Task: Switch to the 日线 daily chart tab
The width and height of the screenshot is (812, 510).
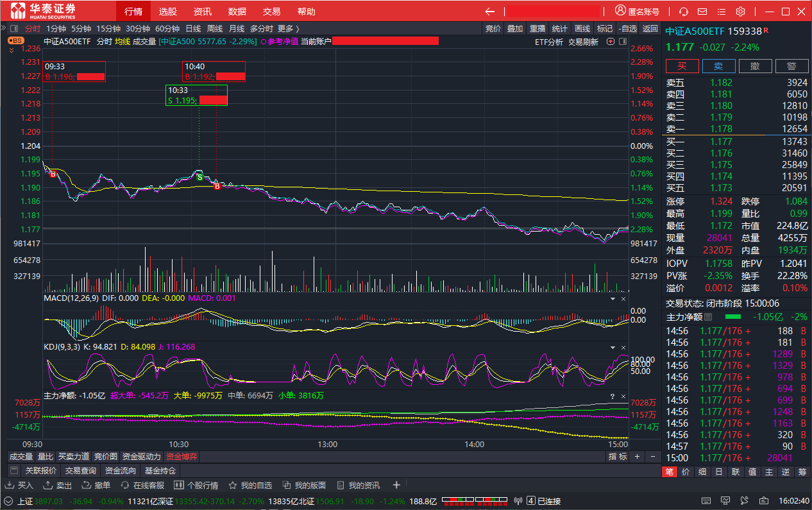Action: pos(193,29)
